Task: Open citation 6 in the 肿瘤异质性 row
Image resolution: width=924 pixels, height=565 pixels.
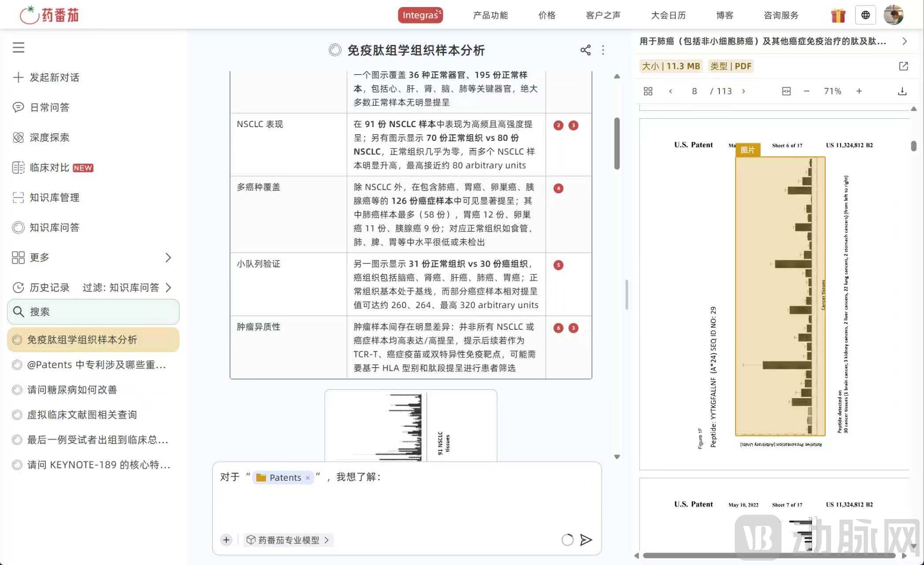Action: pos(558,328)
